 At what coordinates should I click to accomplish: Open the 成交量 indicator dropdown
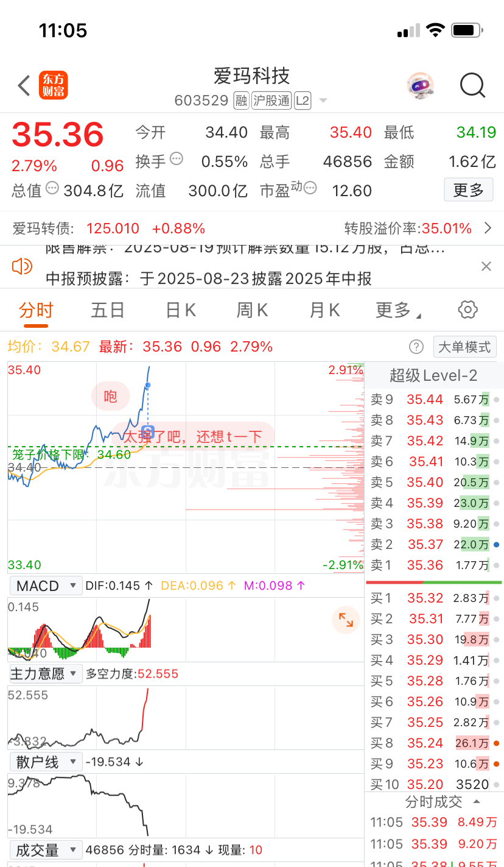tap(46, 850)
